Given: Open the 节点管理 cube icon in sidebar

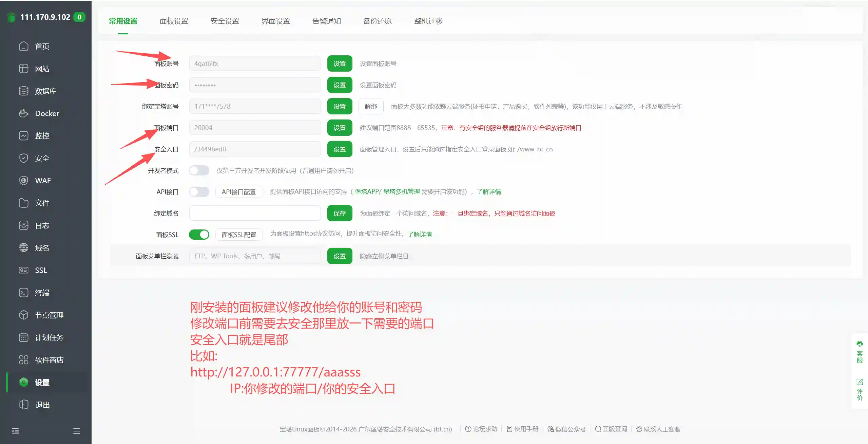Looking at the screenshot, I should point(23,315).
